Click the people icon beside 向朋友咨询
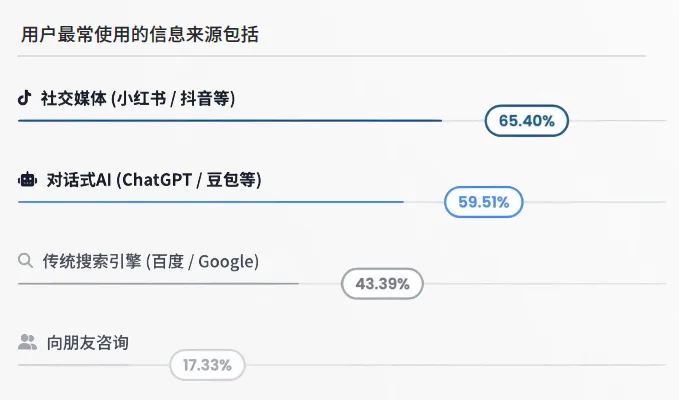The height and width of the screenshot is (400, 679). [x=27, y=342]
